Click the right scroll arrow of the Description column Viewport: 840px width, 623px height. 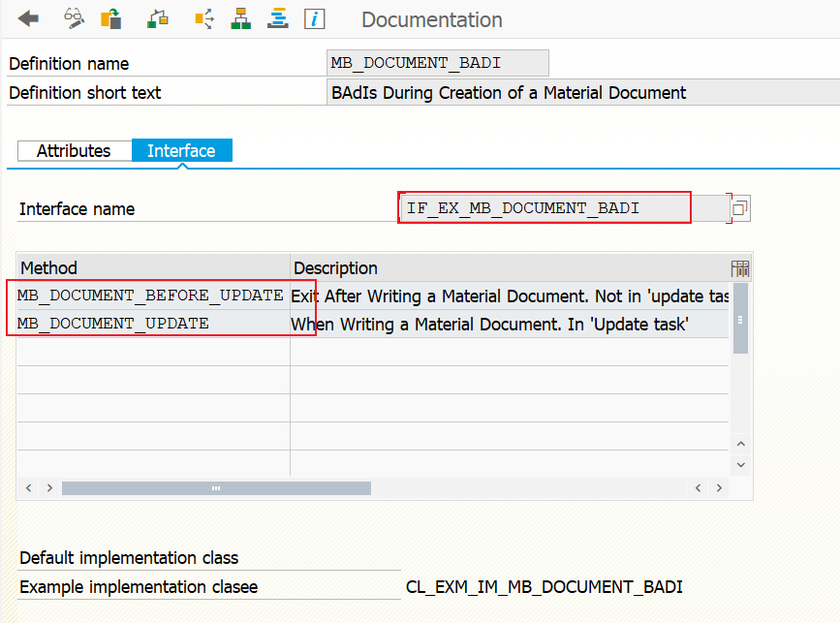pyautogui.click(x=720, y=488)
